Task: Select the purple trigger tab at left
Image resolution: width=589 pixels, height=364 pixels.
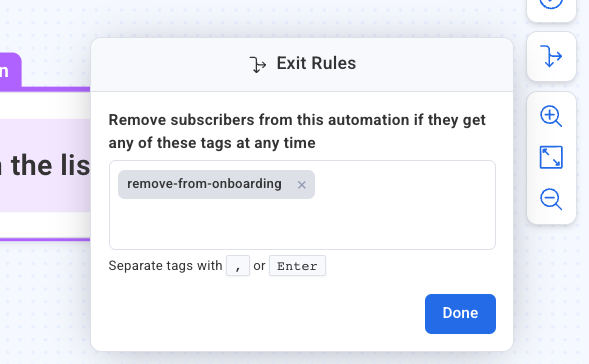Action: [10, 70]
